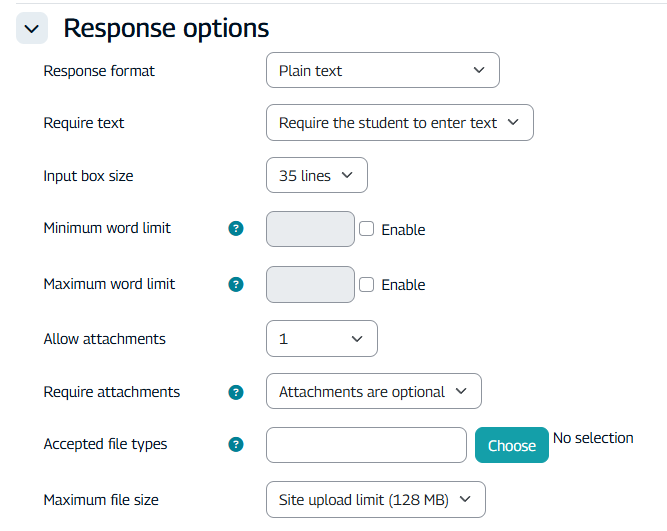667x531 pixels.
Task: Enable the Minimum word limit checkbox
Action: [367, 229]
